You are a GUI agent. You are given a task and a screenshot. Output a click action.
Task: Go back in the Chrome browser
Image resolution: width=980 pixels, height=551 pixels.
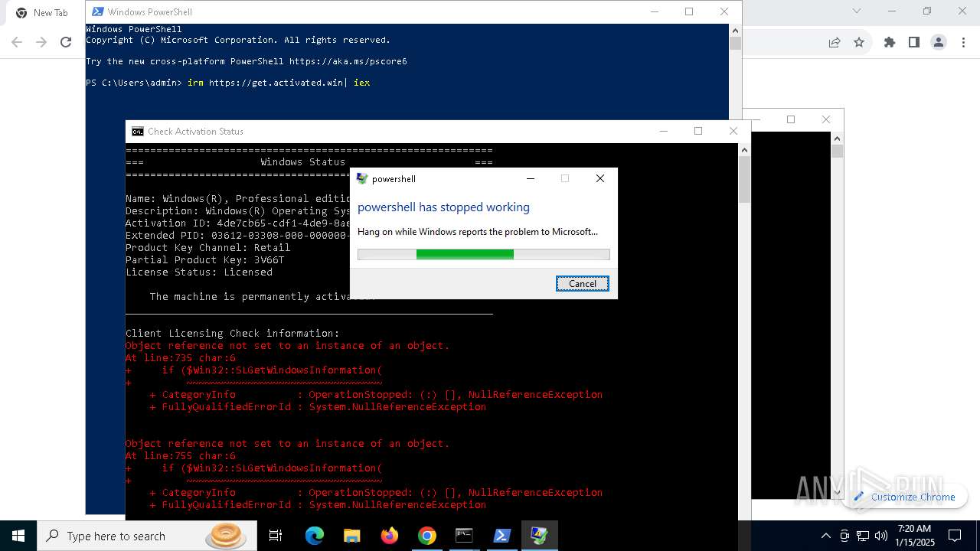[x=17, y=43]
